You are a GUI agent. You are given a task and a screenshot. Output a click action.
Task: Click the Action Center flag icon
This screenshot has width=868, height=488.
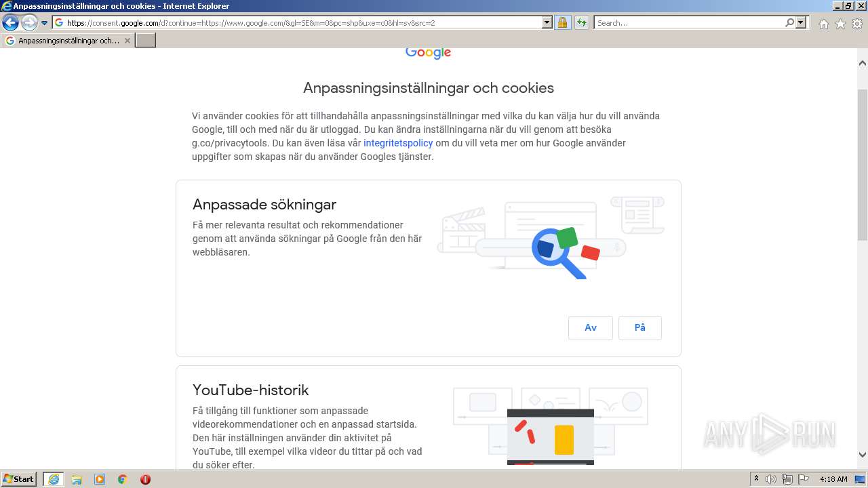click(804, 479)
